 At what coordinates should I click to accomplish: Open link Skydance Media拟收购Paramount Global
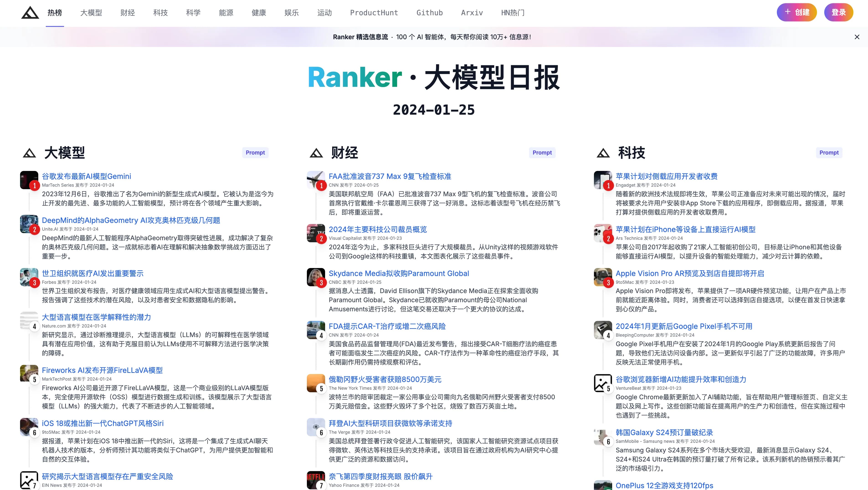point(399,273)
